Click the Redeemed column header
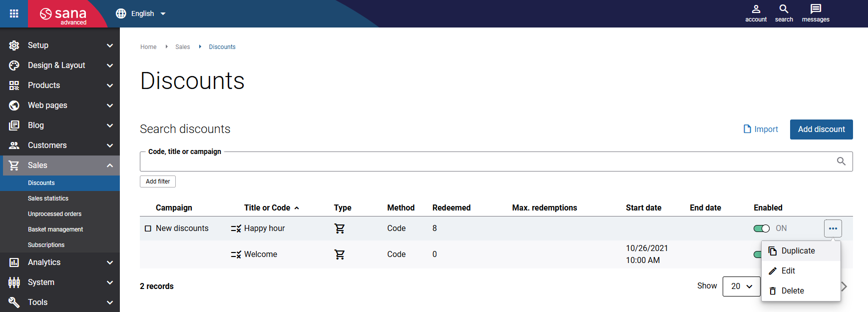868x312 pixels. pos(451,207)
